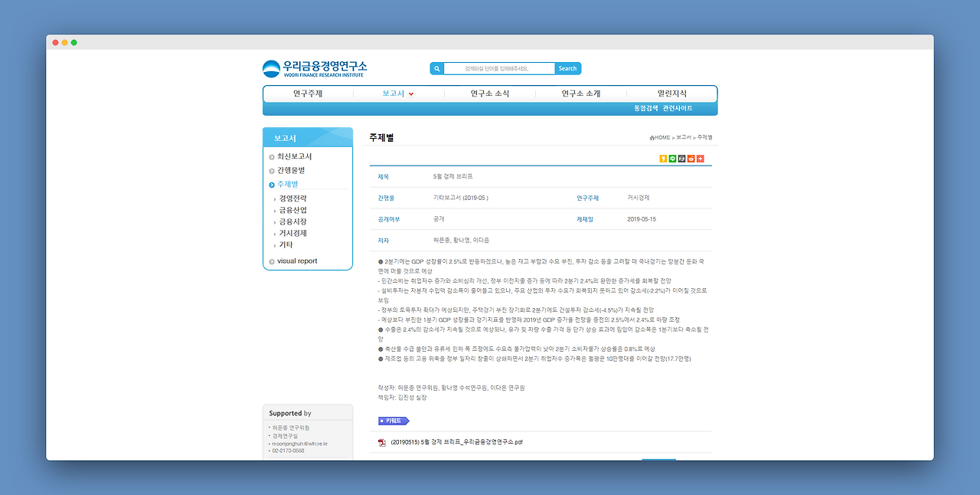This screenshot has width=980, height=495.
Task: Select 최신보고서 in the sidebar
Action: (294, 156)
